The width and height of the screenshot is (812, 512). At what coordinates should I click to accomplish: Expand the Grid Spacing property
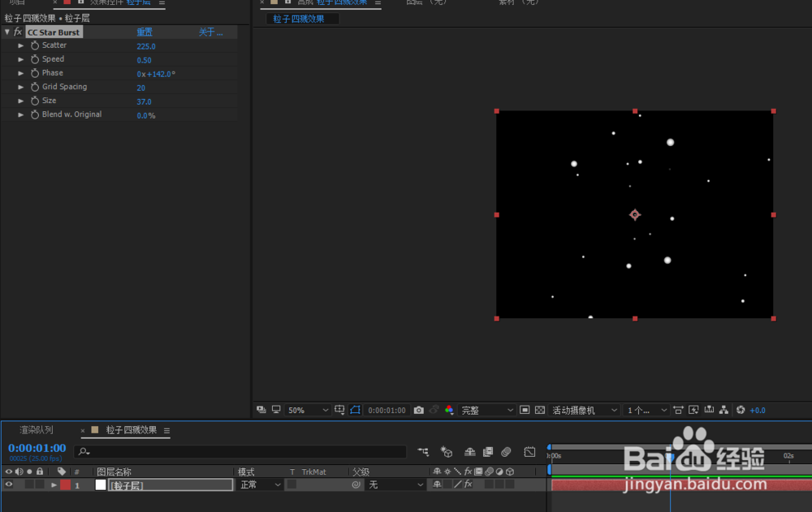tap(21, 87)
